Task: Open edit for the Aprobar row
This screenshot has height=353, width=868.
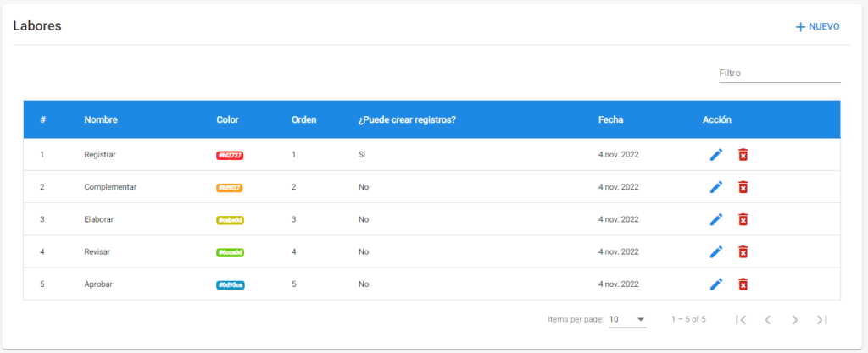Action: click(716, 284)
